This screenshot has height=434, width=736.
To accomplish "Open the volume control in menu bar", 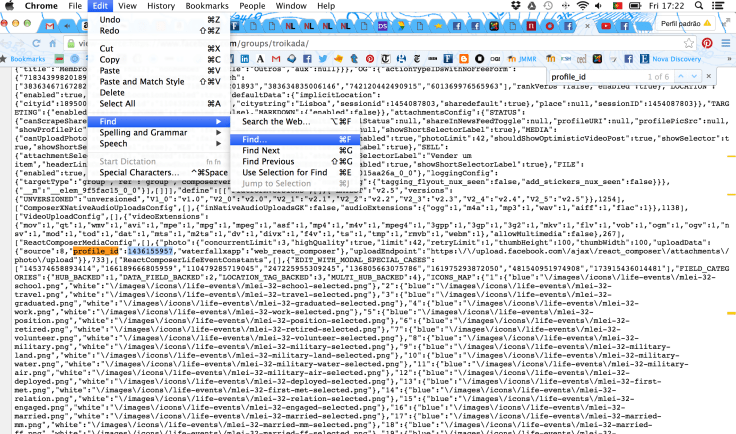I will (598, 6).
